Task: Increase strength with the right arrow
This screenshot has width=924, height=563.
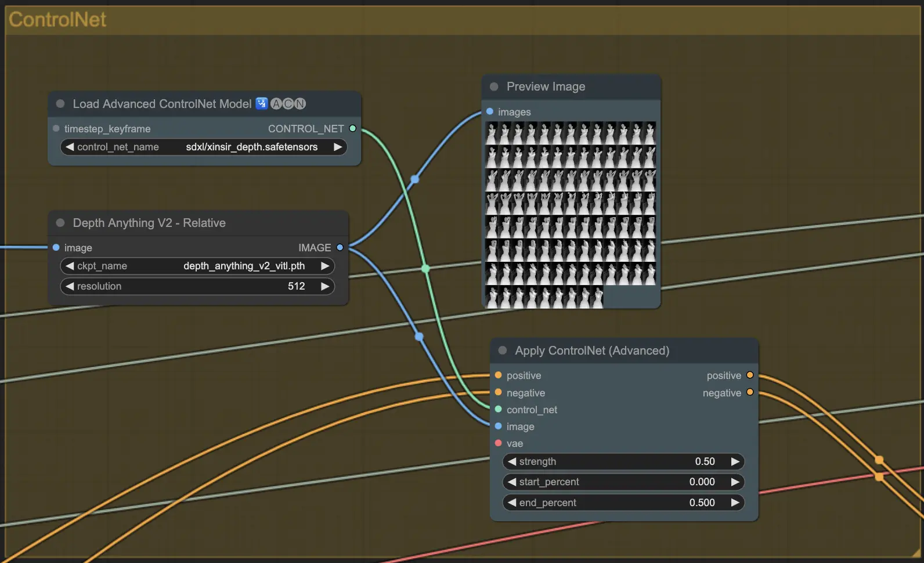Action: (735, 461)
